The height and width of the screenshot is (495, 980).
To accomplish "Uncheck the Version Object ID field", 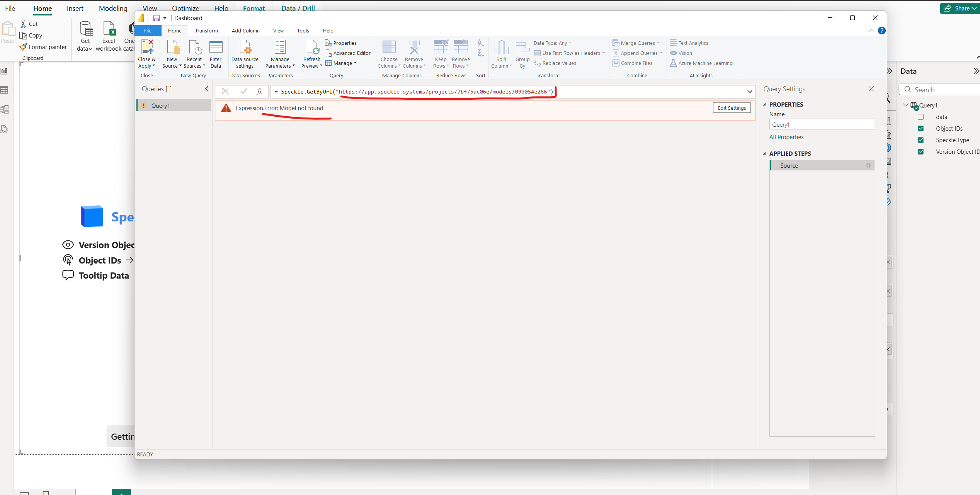I will [920, 152].
